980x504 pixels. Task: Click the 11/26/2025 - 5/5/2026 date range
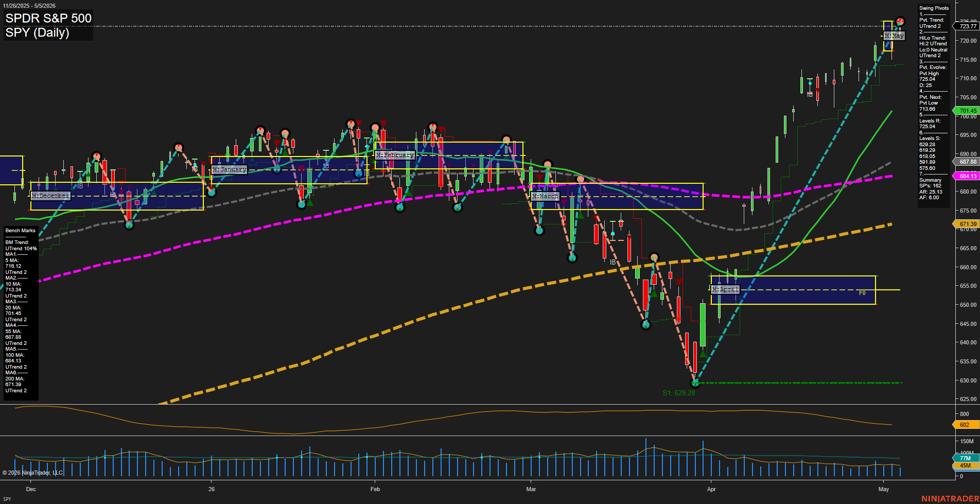coord(29,6)
